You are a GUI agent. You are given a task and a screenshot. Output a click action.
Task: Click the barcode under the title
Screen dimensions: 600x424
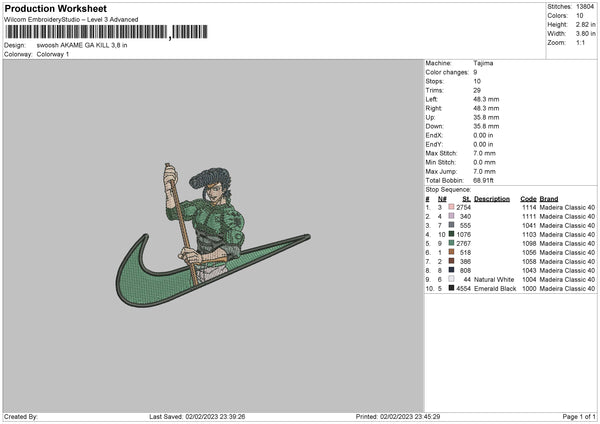click(106, 32)
